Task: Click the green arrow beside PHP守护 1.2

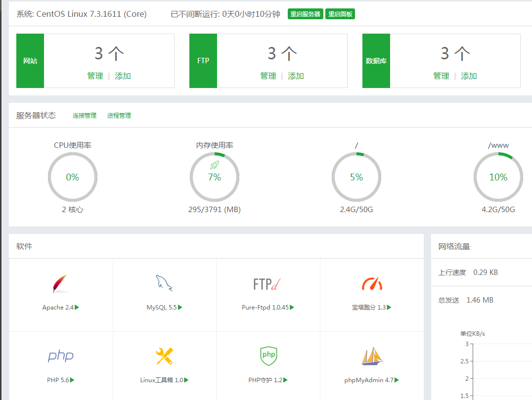Action: [x=286, y=380]
